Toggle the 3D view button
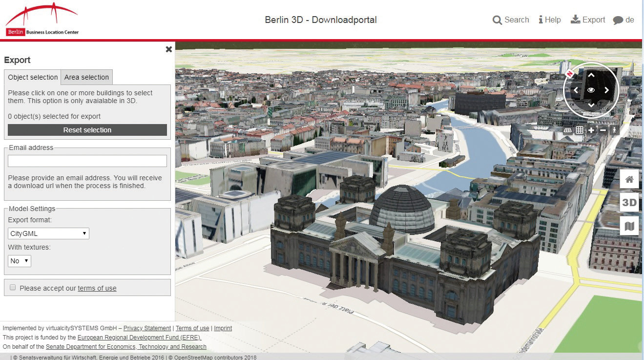The height and width of the screenshot is (360, 644). [x=629, y=202]
